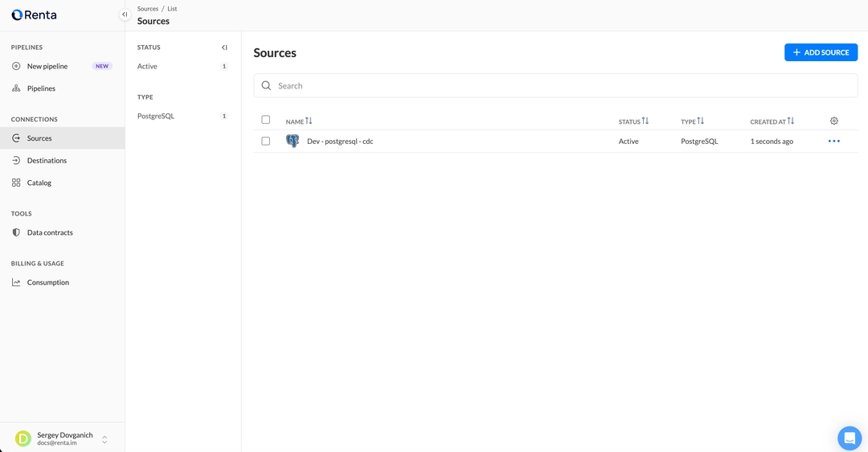
Task: Click the NEW badge
Action: pos(102,66)
